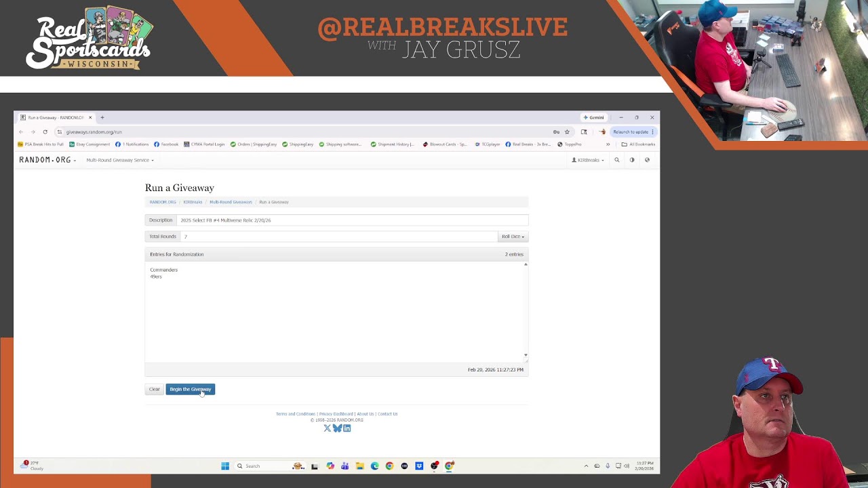Reload the page
This screenshot has height=488, width=868.
pos(45,132)
